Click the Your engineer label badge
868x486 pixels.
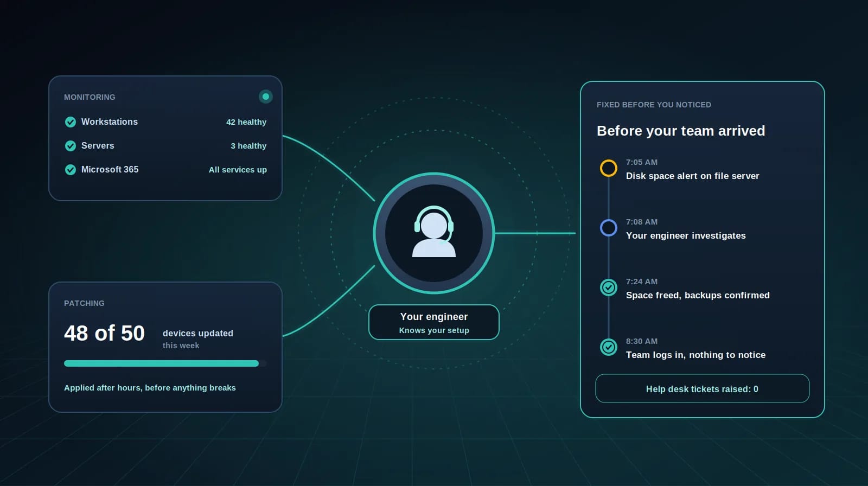434,322
